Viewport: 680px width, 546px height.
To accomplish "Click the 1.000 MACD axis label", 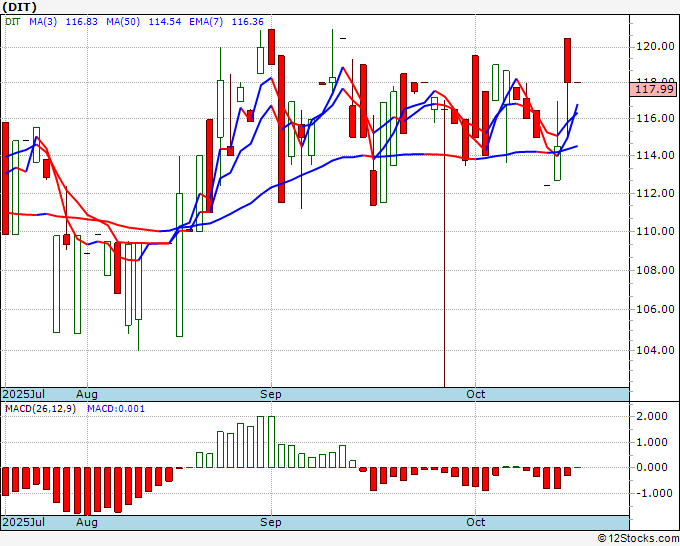I will pos(652,442).
